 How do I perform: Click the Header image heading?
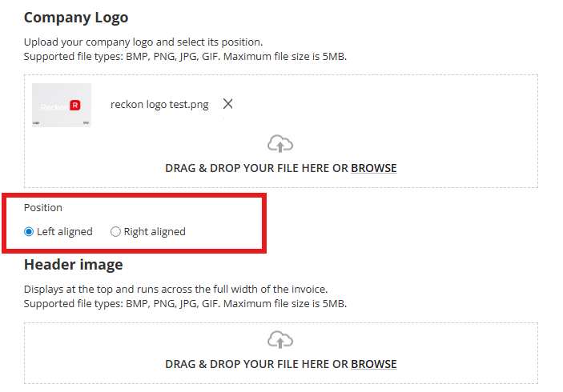click(x=73, y=265)
